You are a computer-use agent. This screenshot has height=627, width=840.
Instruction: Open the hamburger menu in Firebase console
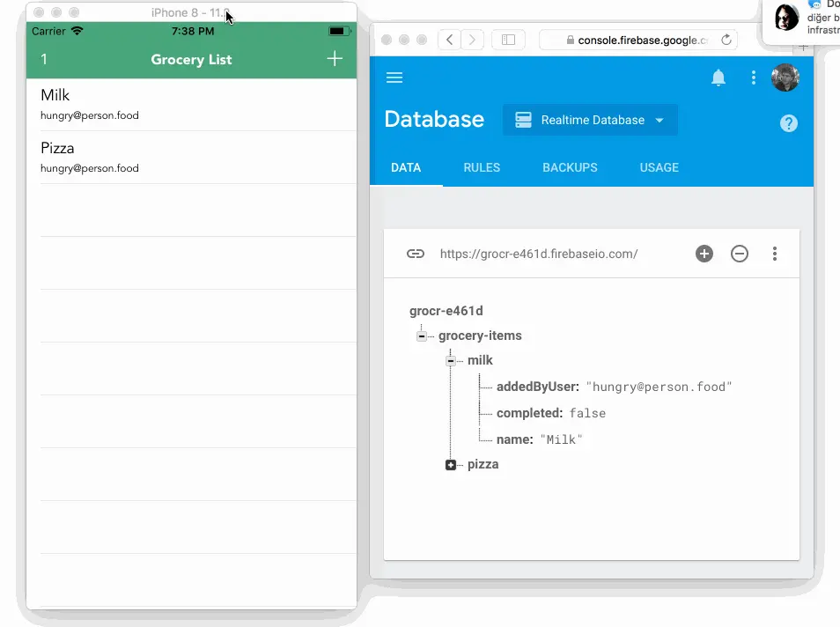point(394,77)
